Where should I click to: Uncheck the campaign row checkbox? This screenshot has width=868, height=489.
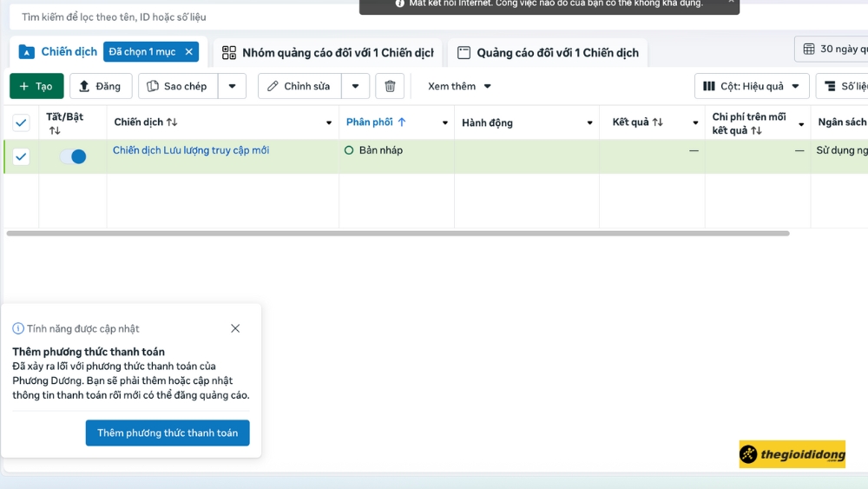[21, 156]
